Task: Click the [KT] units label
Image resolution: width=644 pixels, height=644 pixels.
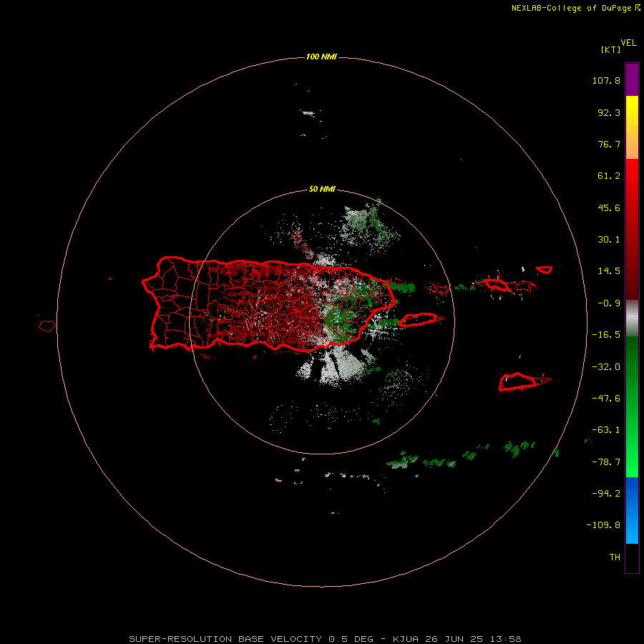Action: 610,49
